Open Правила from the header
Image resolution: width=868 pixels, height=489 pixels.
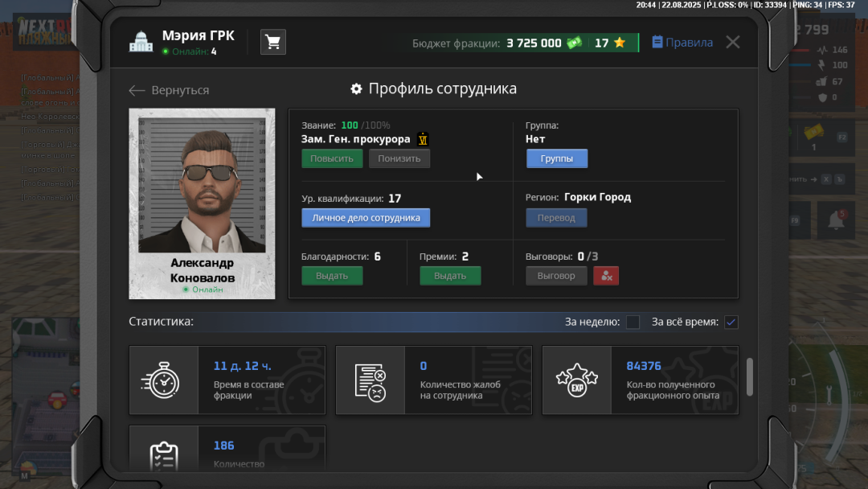[682, 42]
